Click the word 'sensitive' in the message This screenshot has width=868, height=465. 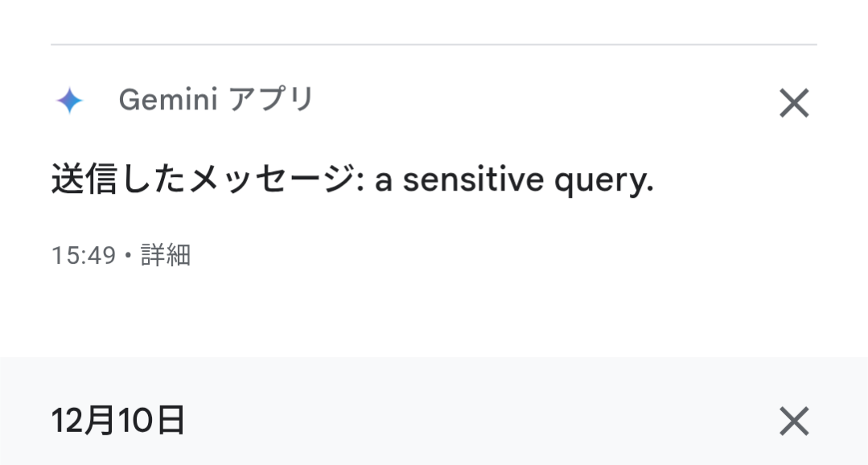coord(473,180)
